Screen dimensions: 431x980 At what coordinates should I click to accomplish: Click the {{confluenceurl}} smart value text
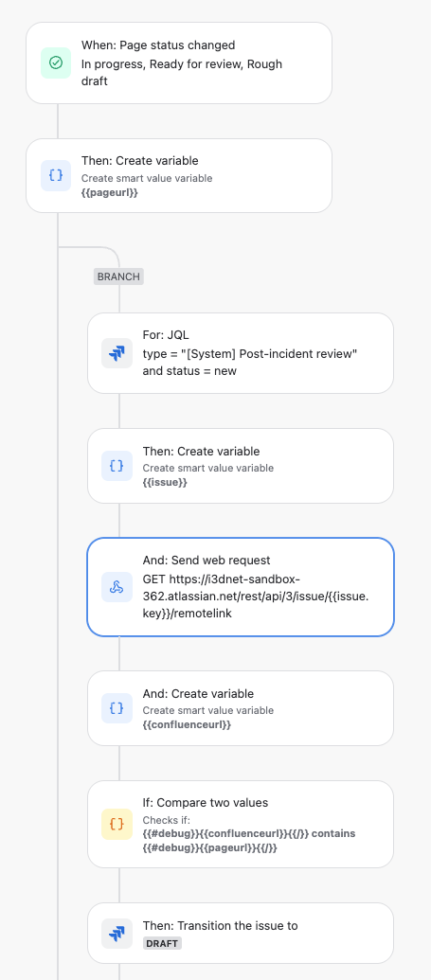pos(187,725)
